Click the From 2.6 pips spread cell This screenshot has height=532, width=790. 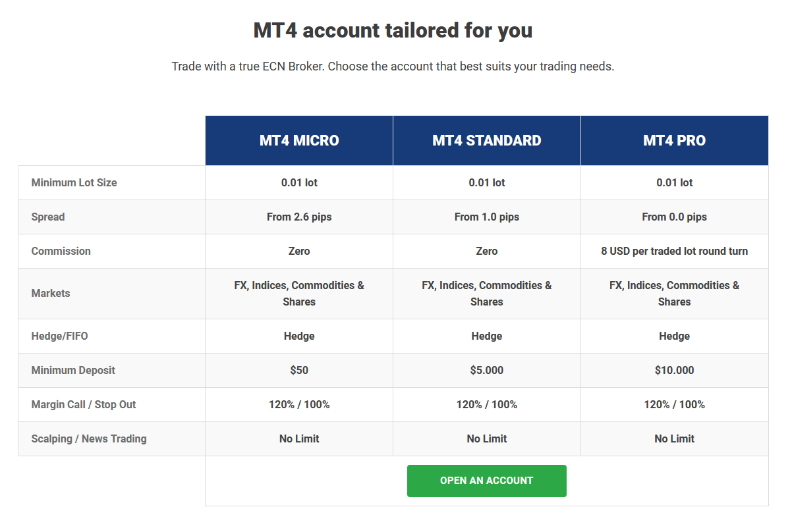[x=299, y=217]
